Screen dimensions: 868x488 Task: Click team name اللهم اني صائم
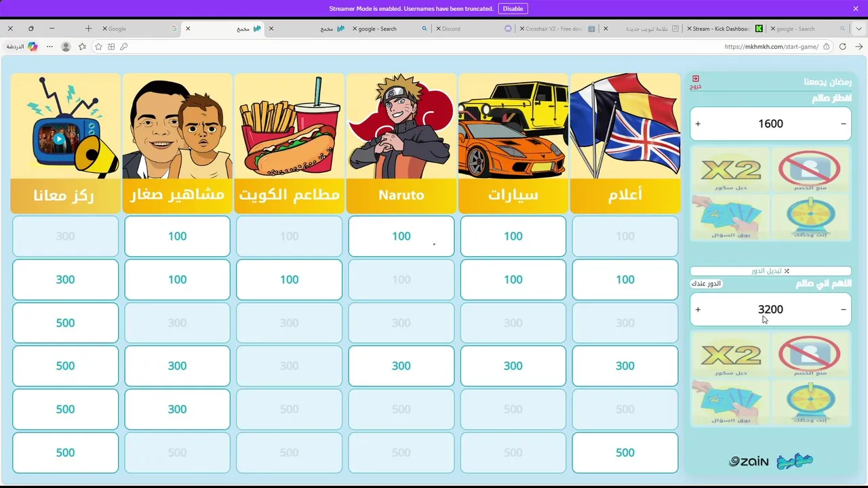click(823, 283)
